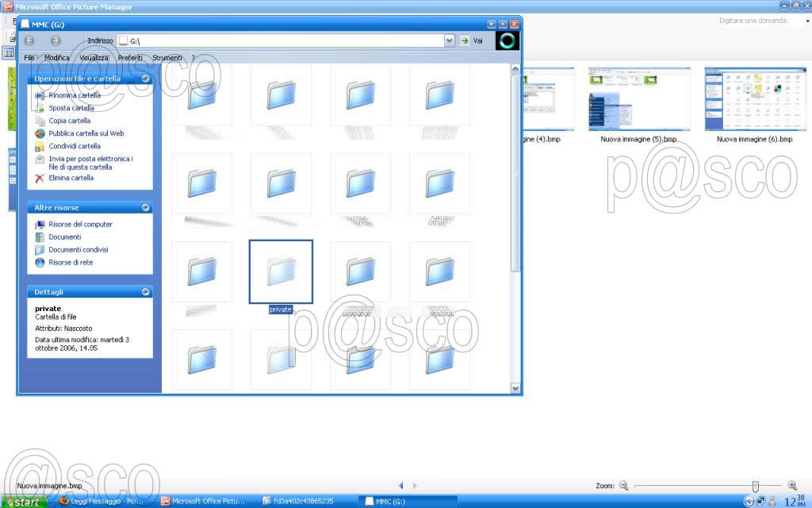The width and height of the screenshot is (812, 508).
Task: Select the folder right of private
Action: point(360,271)
